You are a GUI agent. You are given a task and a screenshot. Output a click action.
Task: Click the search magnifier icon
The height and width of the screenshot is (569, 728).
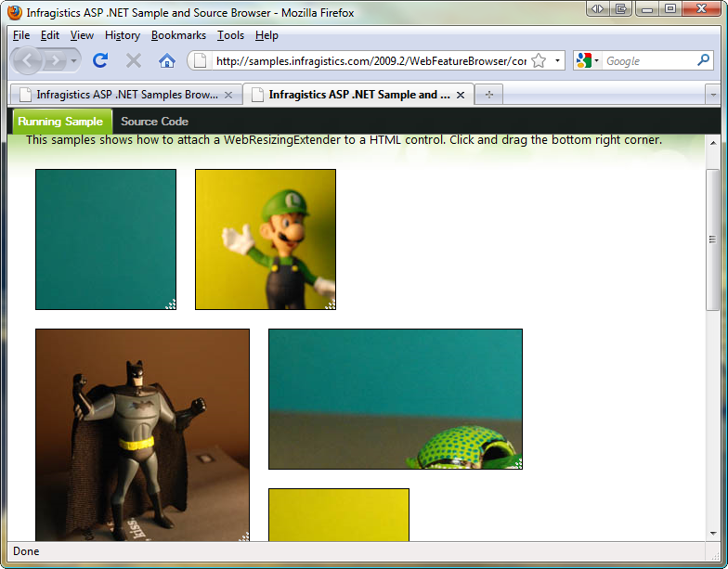click(703, 60)
